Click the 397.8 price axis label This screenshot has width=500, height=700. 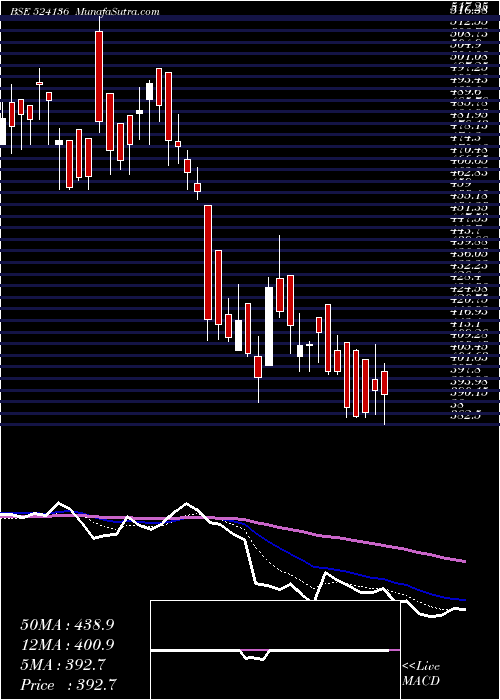(x=468, y=370)
